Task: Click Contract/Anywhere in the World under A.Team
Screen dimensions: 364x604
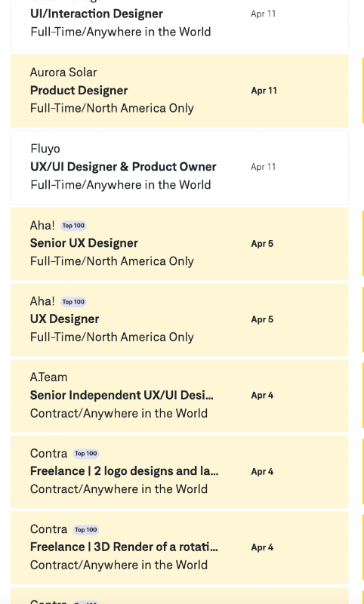Action: [x=119, y=413]
